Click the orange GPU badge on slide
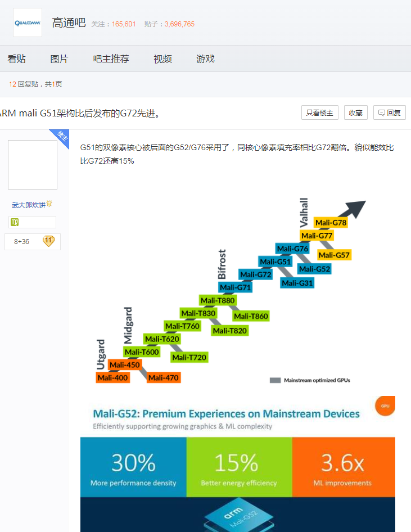This screenshot has height=532, width=411. tap(385, 406)
